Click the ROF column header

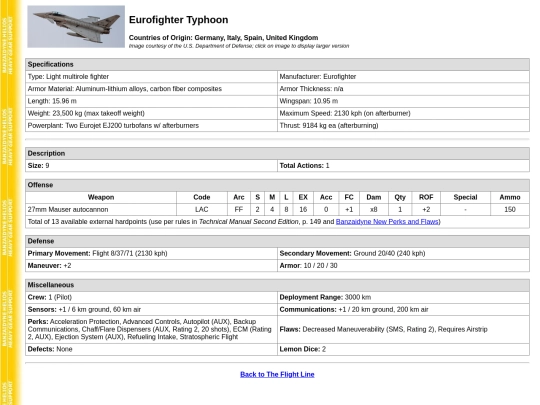(426, 197)
